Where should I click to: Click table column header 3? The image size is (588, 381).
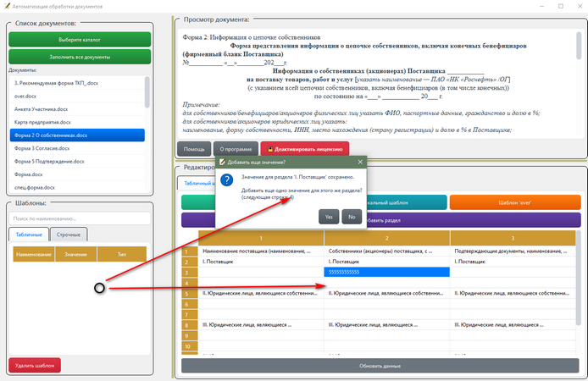[513, 238]
